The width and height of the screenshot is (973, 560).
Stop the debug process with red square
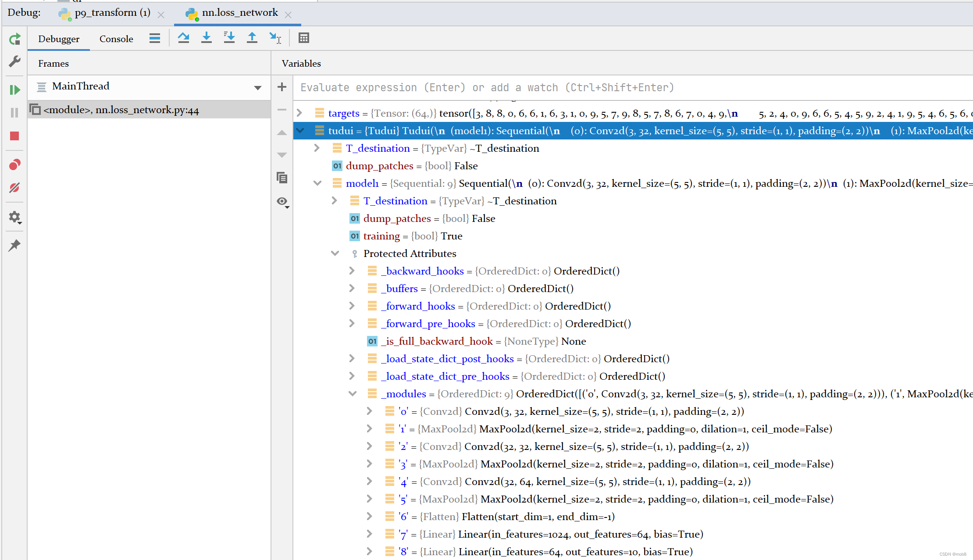coord(14,136)
